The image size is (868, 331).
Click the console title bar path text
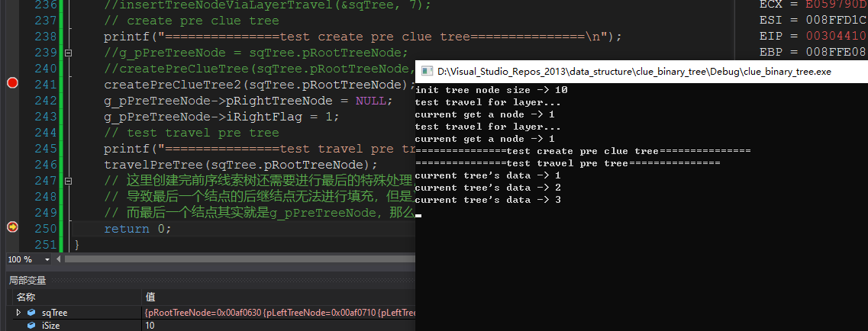[x=634, y=72]
